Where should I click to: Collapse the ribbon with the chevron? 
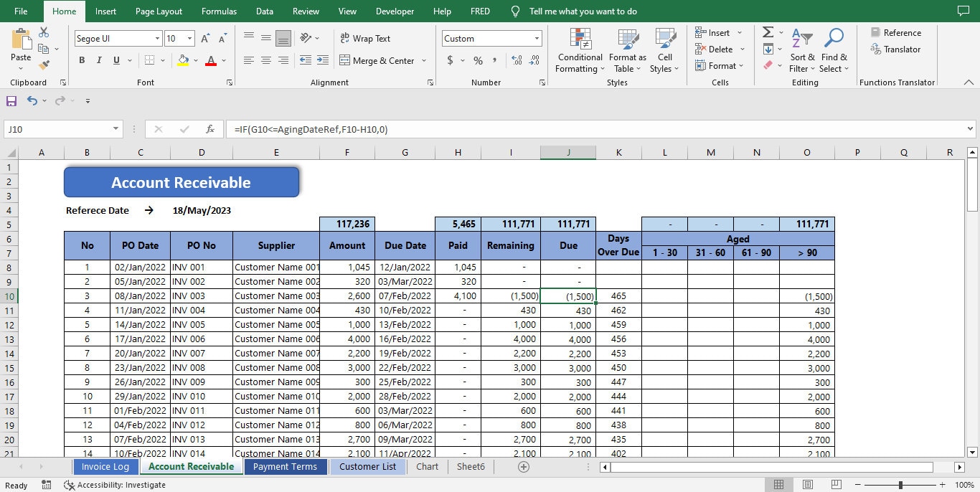point(969,82)
